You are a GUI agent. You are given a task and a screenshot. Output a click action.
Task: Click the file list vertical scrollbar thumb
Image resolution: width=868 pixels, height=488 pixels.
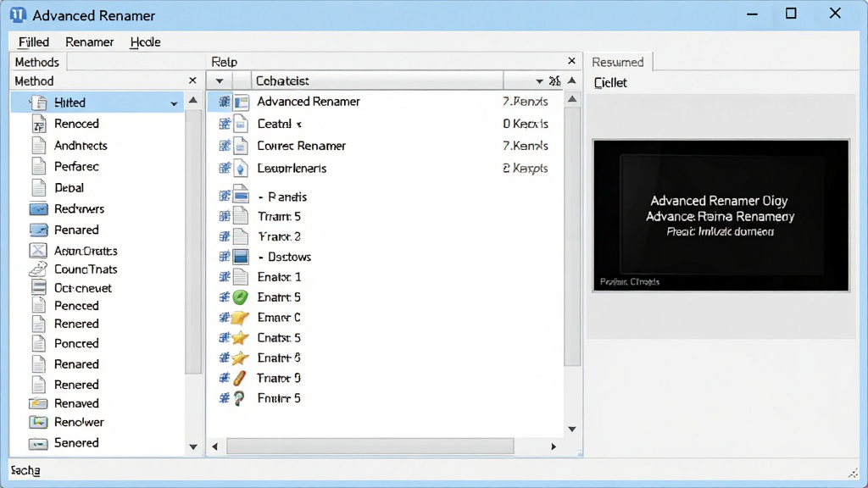[x=572, y=237]
